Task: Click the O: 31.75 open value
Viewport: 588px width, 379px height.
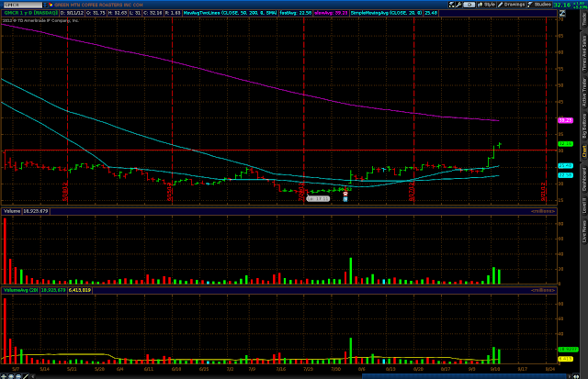Action: 96,13
